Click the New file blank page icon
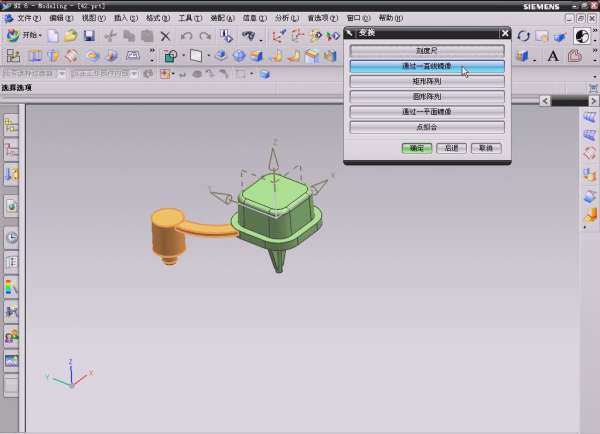Viewport: 600px width, 434px height. tap(53, 36)
